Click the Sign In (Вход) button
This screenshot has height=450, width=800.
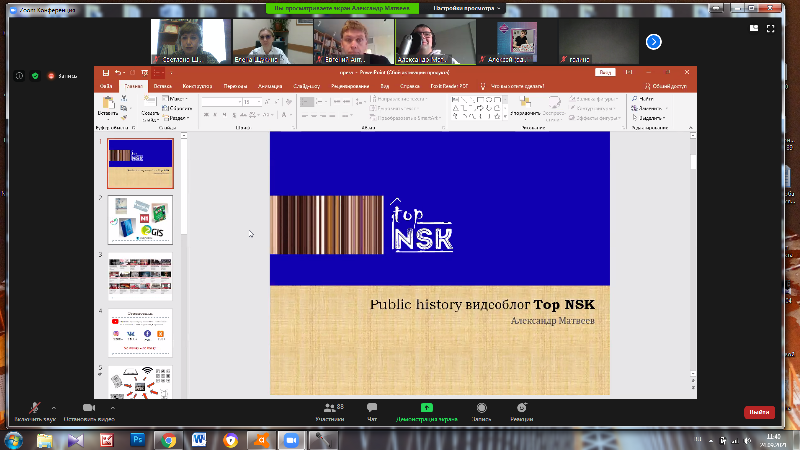605,72
